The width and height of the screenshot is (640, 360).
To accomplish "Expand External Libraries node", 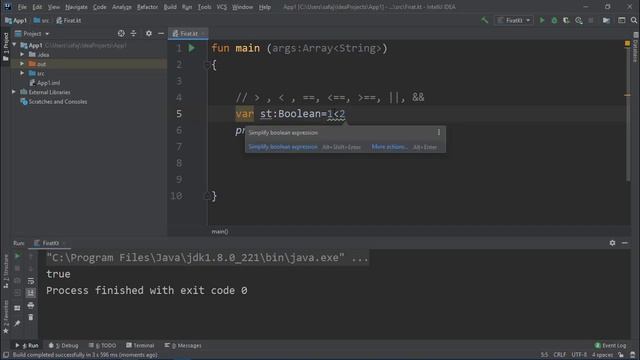I will coord(14,92).
